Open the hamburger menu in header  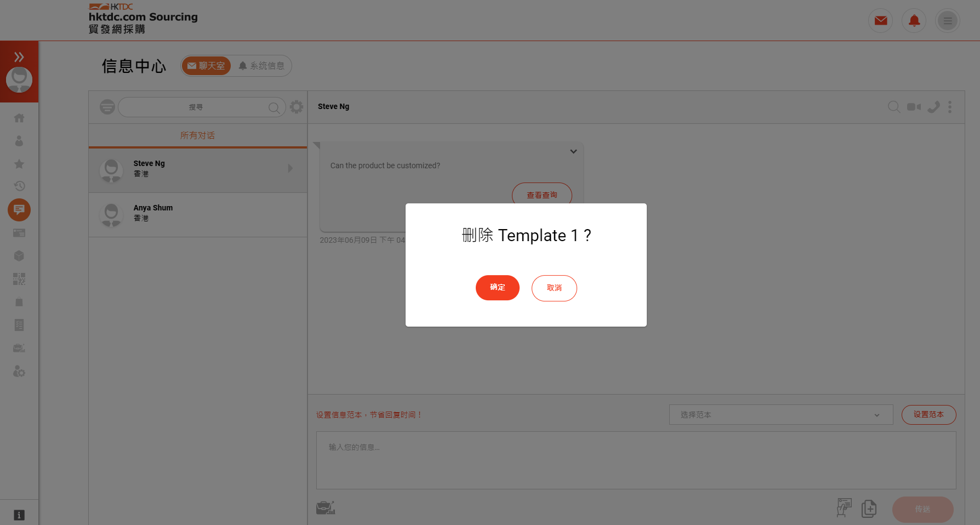tap(948, 21)
